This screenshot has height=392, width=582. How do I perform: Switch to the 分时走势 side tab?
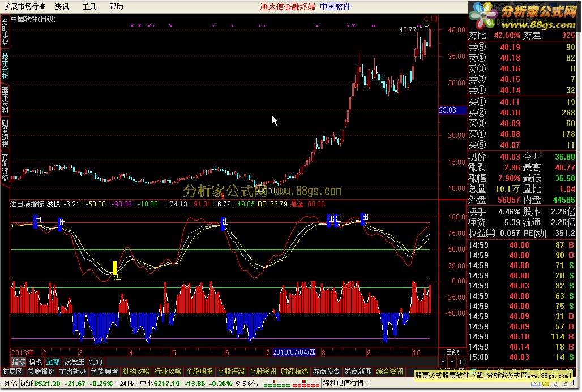pyautogui.click(x=5, y=32)
